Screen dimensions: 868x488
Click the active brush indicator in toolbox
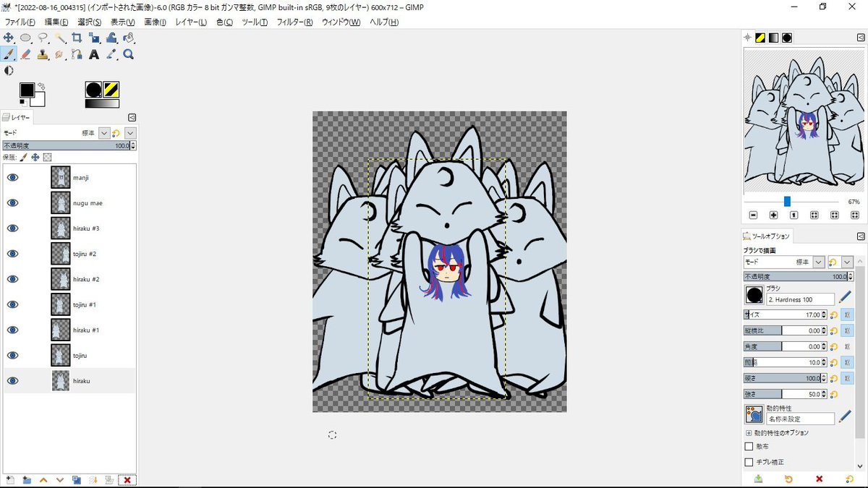pos(93,90)
